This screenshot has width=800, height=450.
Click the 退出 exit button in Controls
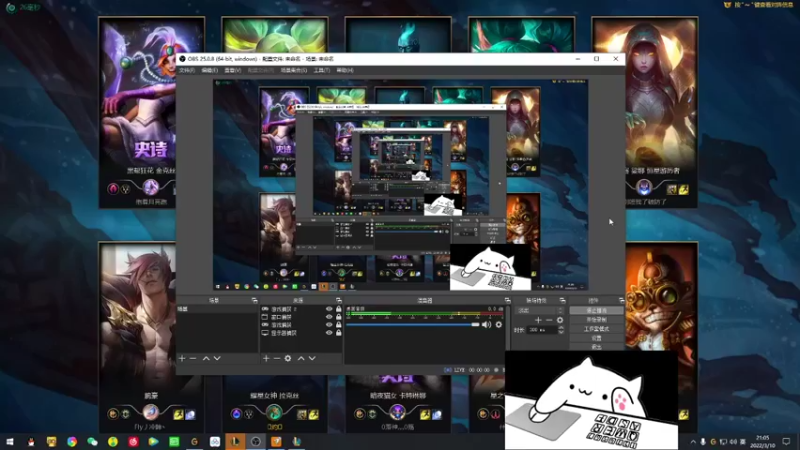point(596,346)
